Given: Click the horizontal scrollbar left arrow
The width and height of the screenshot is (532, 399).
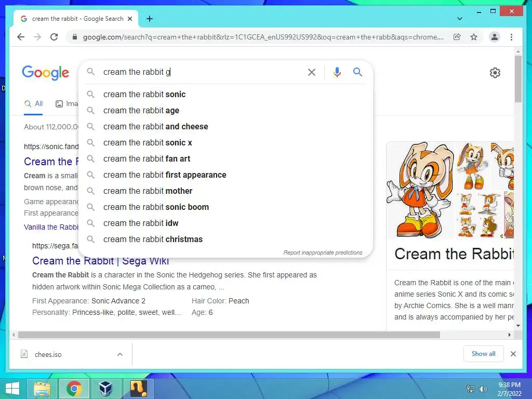Looking at the screenshot, I should point(13,335).
